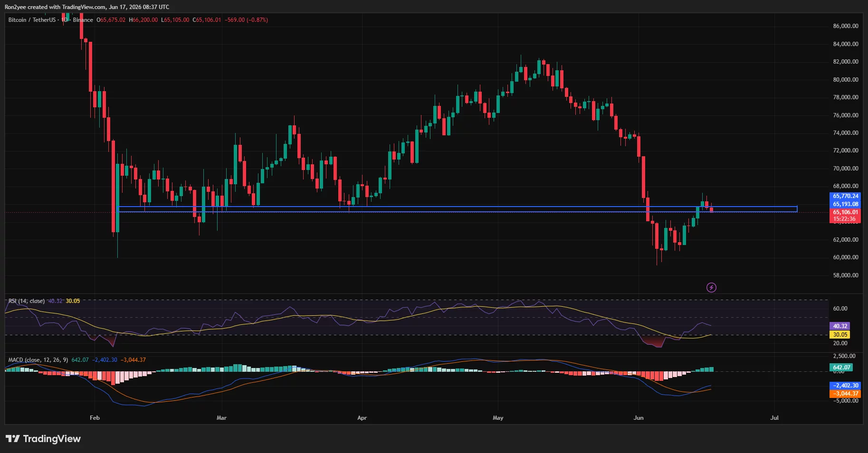Click the May label on time axis
This screenshot has height=453, width=868.
pyautogui.click(x=498, y=418)
